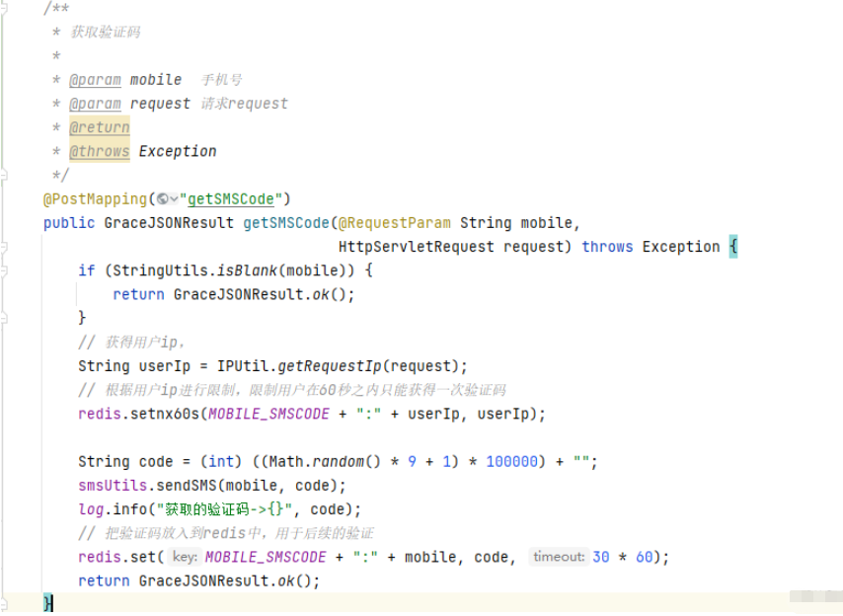
Task: Click the number 100000
Action: (x=511, y=461)
